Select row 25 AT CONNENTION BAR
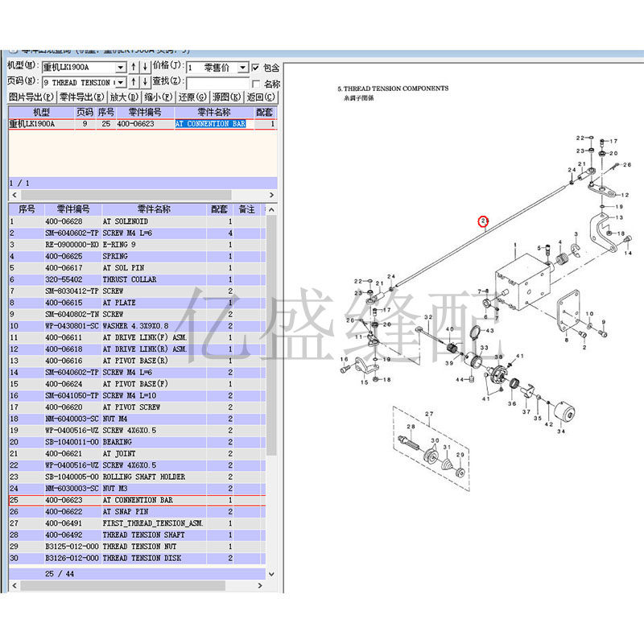Viewport: 644px width, 644px height. coord(121,499)
